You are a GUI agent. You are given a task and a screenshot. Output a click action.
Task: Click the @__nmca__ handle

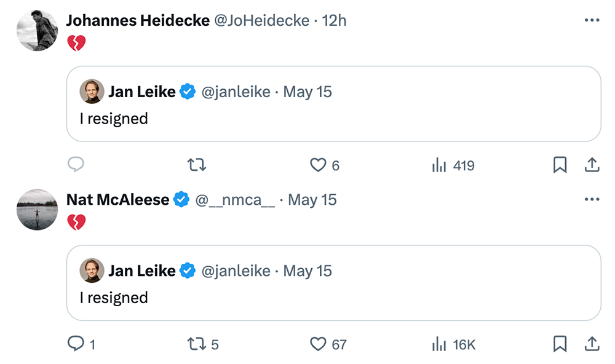tap(234, 200)
